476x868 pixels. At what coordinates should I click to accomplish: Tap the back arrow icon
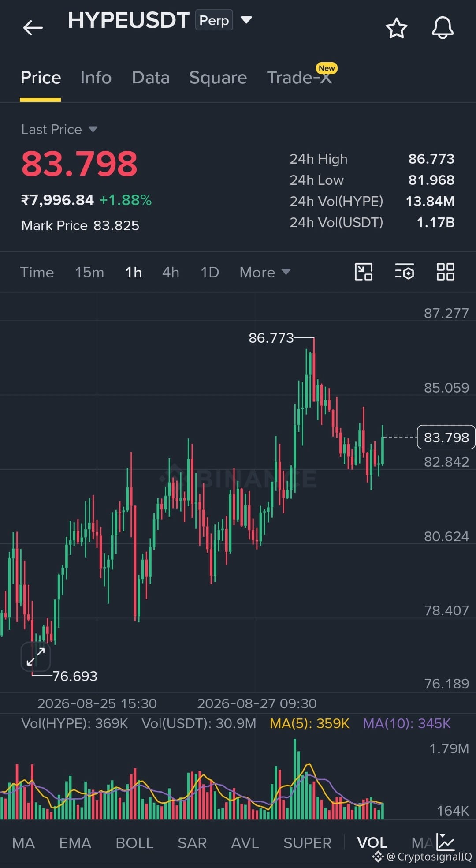(x=33, y=28)
